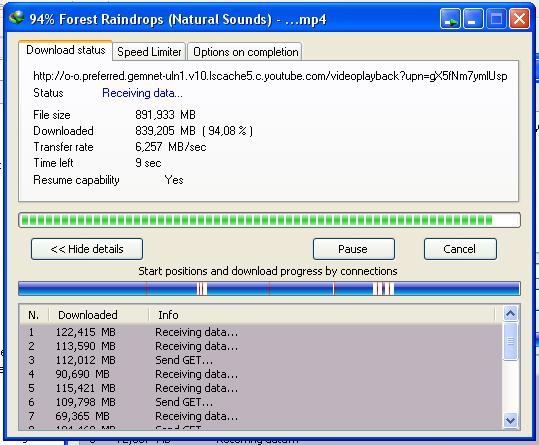Click the connections list scroll-up arrow
Image resolution: width=539 pixels, height=445 pixels.
tap(510, 313)
